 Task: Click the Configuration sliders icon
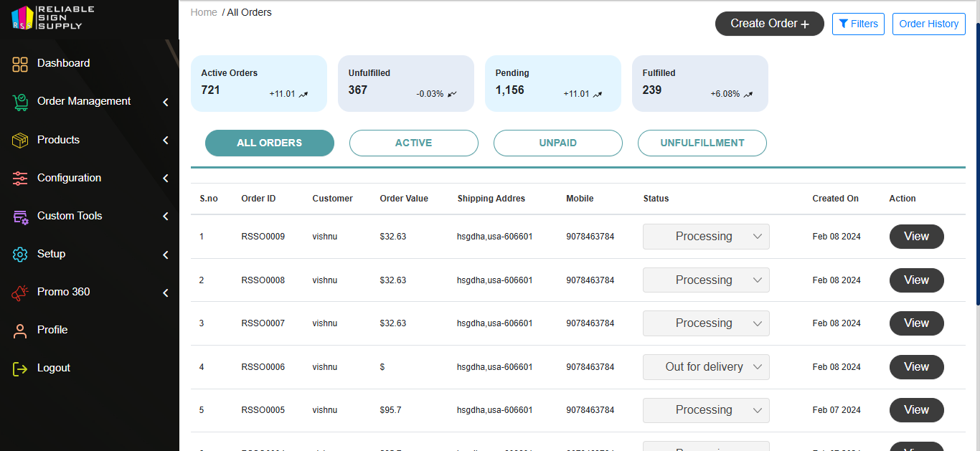click(x=20, y=178)
